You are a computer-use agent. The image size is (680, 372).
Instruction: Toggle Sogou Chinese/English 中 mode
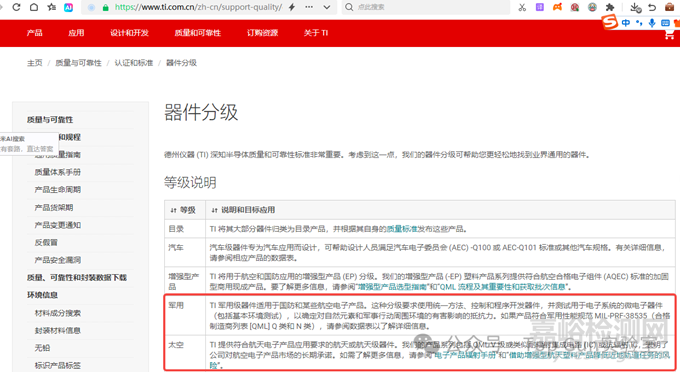tap(625, 23)
